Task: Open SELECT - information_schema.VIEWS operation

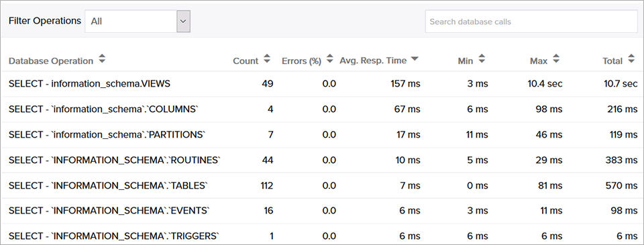Action: (89, 84)
